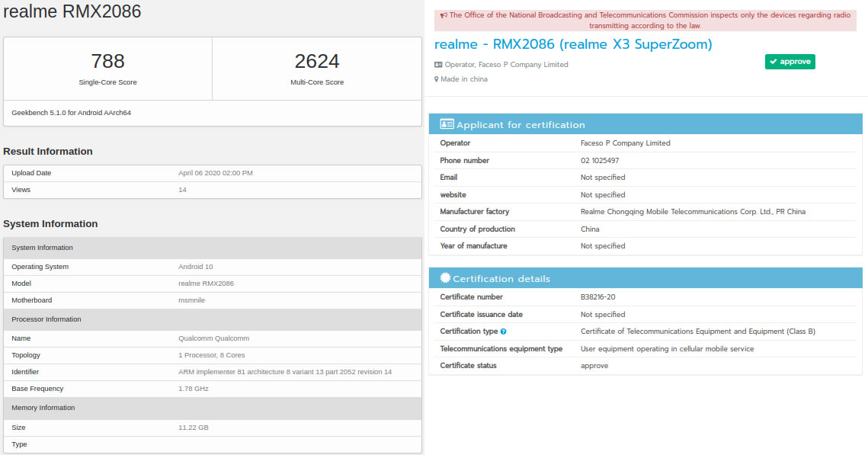
Task: Click the User equipment operating in cellular mobile service value
Action: point(667,349)
